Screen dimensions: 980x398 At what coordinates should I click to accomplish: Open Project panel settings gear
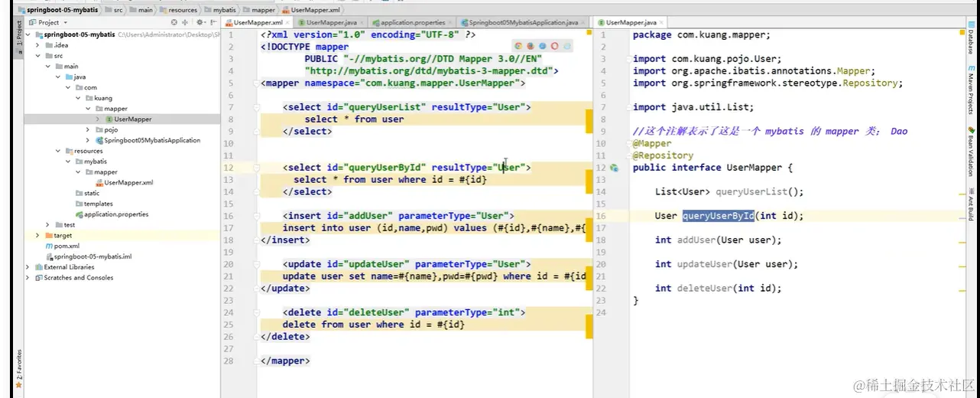tap(200, 23)
